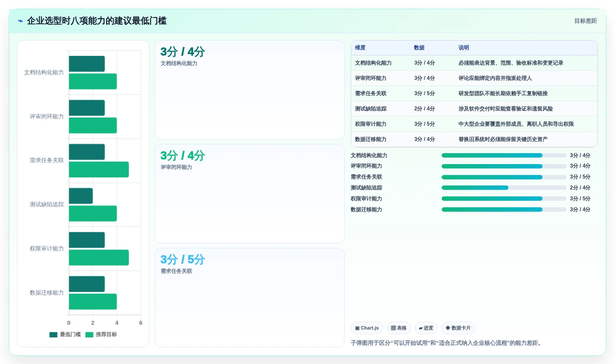
Task: Open the 需求任务关联 3分/5分 data card
Action: pyautogui.click(x=249, y=298)
